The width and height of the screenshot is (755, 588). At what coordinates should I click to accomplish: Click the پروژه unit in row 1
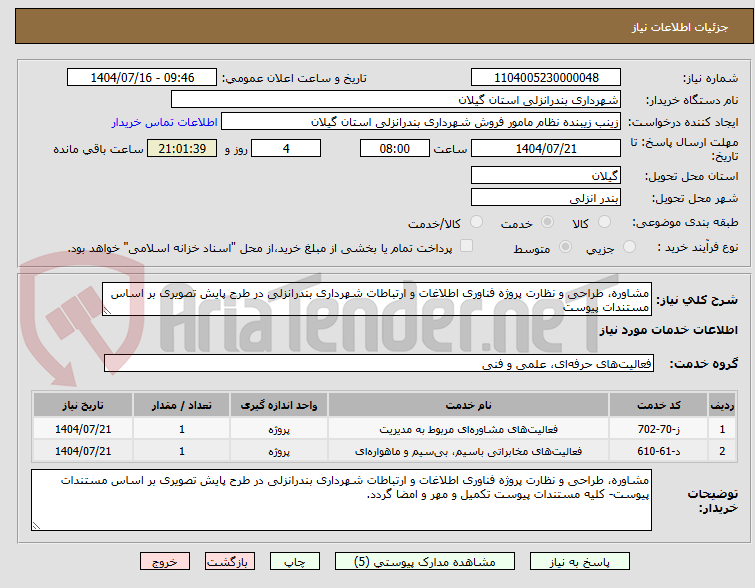point(279,429)
